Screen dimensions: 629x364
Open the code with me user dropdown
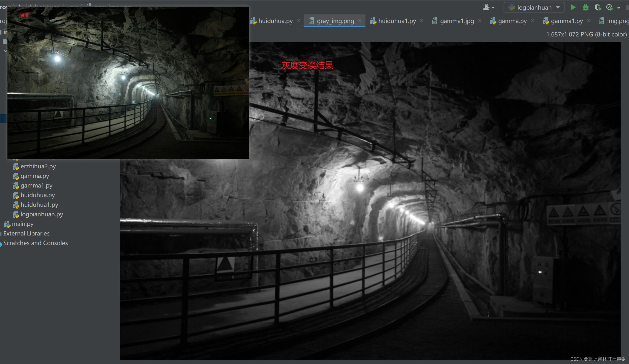489,7
